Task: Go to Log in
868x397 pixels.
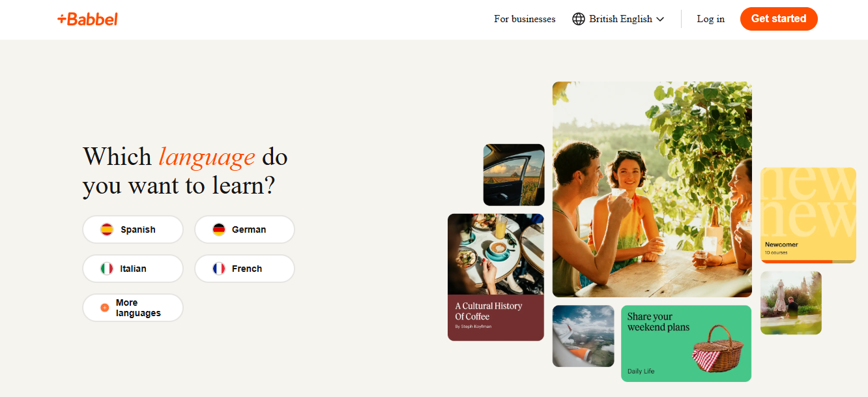Action: point(710,19)
